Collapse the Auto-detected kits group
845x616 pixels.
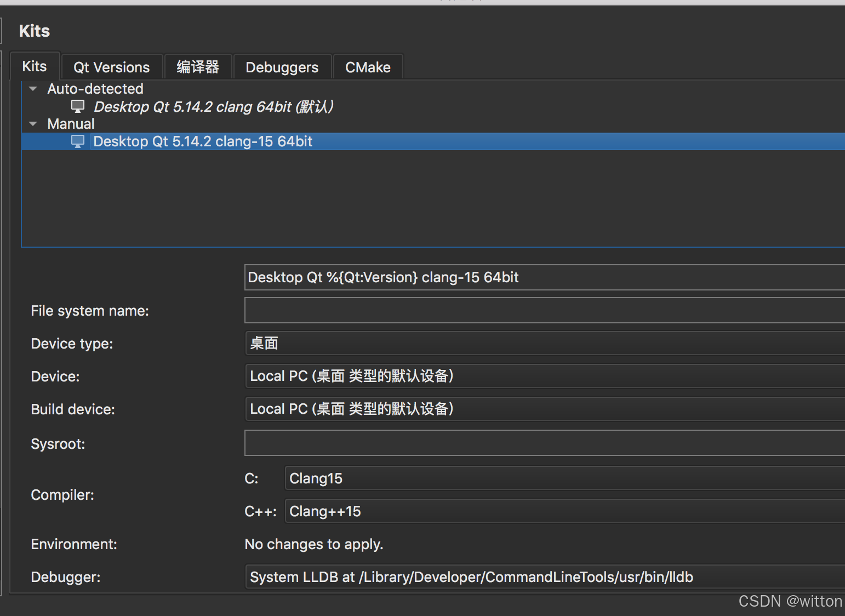pyautogui.click(x=33, y=89)
